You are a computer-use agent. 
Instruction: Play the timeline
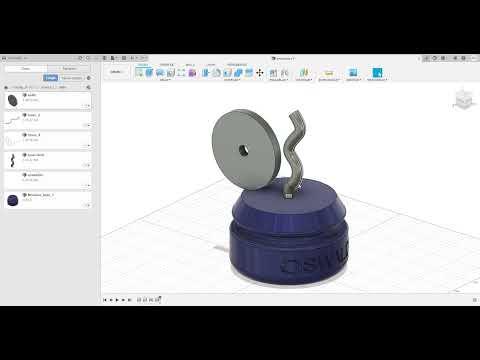point(117,300)
